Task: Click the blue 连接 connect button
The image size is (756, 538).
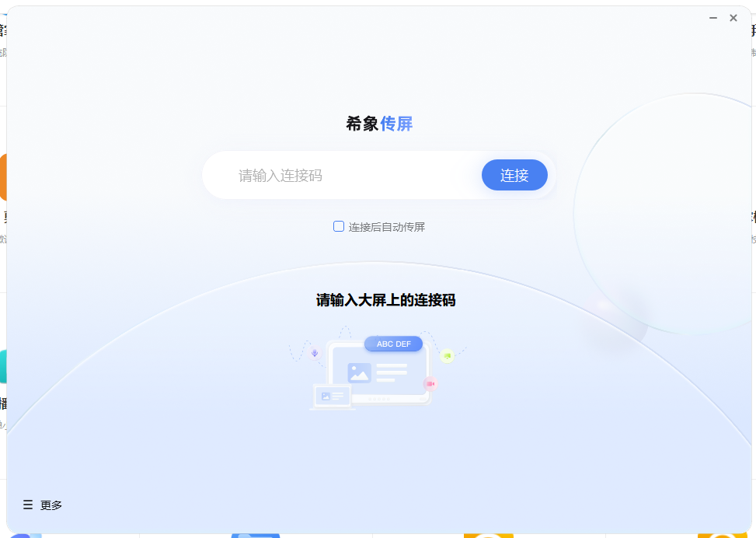Action: click(514, 175)
